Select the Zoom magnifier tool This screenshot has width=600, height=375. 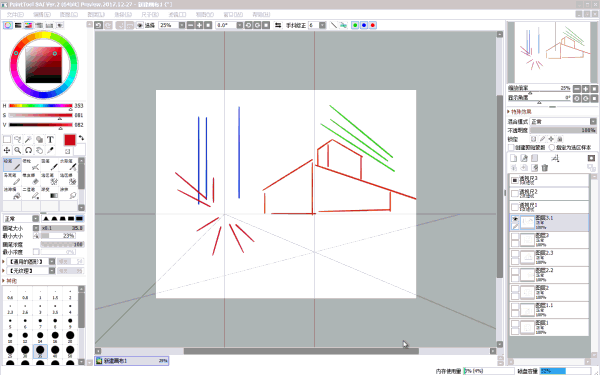pos(18,150)
